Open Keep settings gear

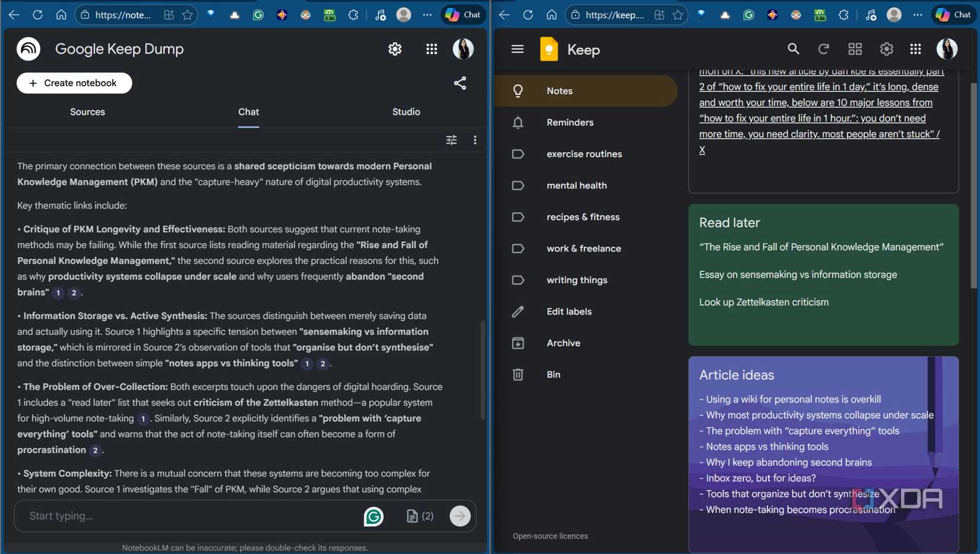pos(886,49)
